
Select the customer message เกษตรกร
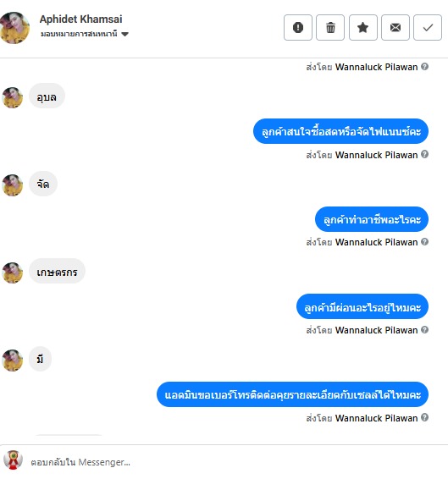tap(57, 272)
